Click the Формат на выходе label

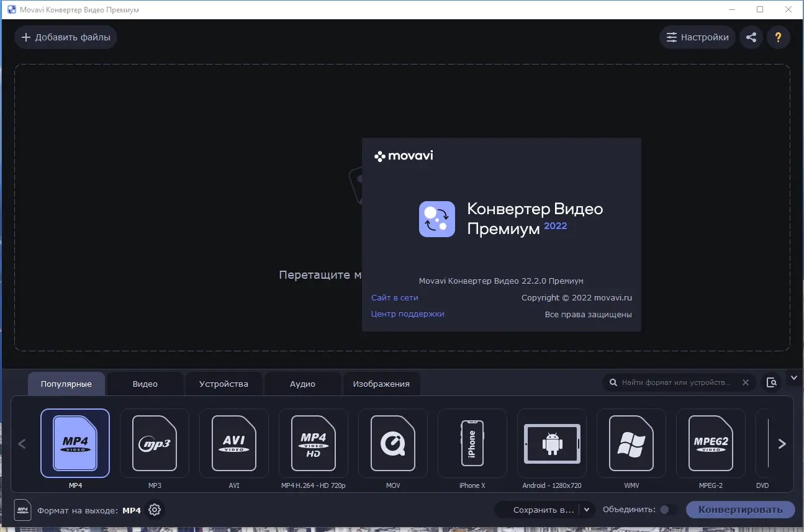[78, 510]
